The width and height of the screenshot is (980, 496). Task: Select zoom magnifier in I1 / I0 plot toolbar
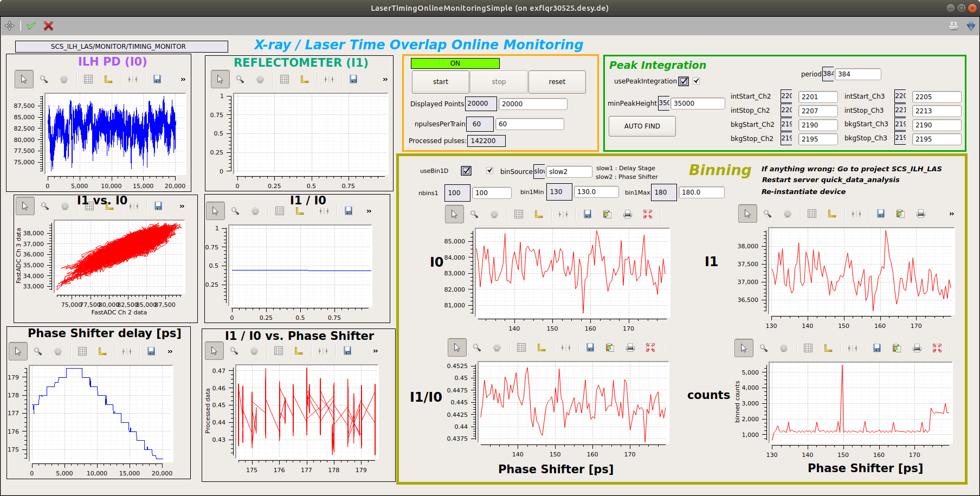click(x=235, y=211)
